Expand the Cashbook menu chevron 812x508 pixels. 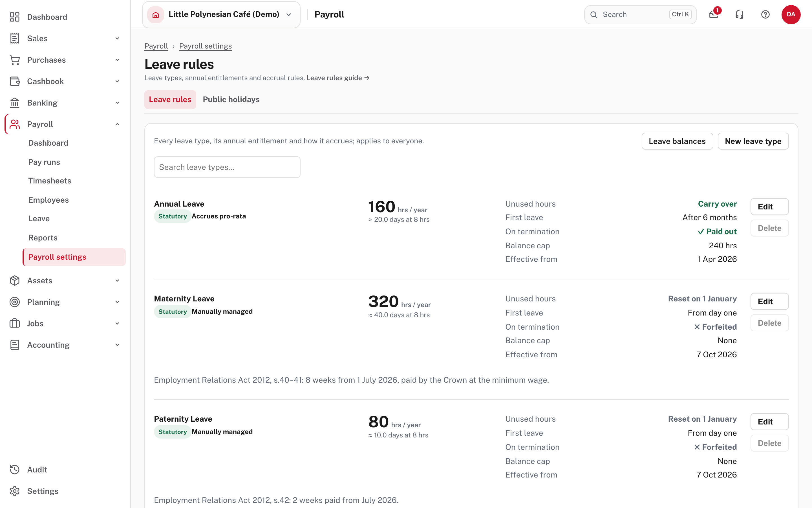click(x=117, y=81)
